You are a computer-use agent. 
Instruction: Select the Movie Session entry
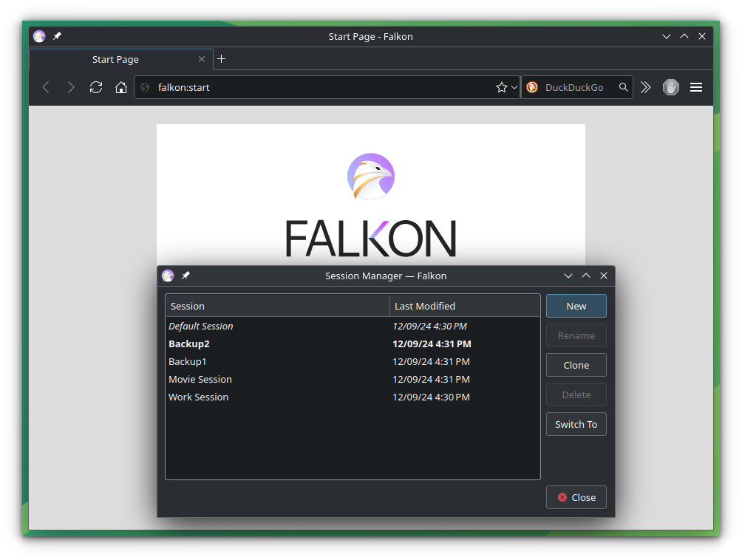pyautogui.click(x=200, y=379)
